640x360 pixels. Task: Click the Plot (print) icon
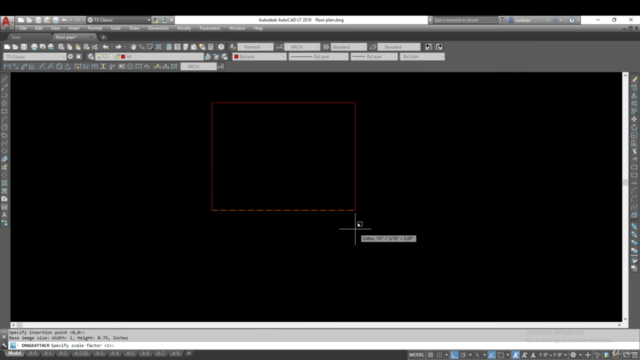click(34, 47)
